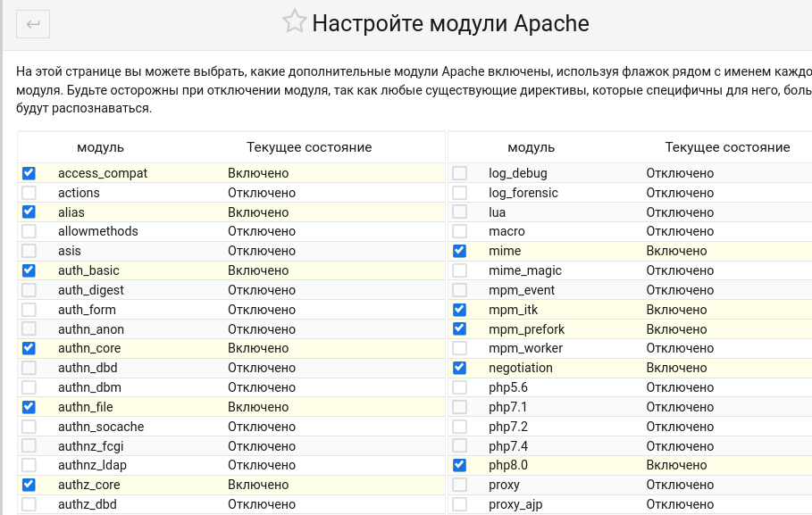
Task: Turn off the auth_basic module
Action: click(x=29, y=270)
